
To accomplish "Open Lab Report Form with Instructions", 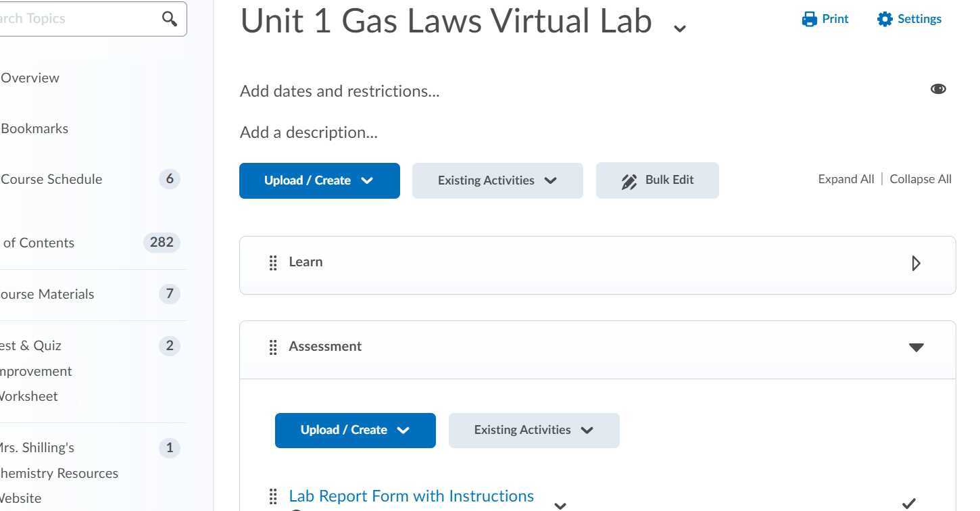I will [x=411, y=495].
